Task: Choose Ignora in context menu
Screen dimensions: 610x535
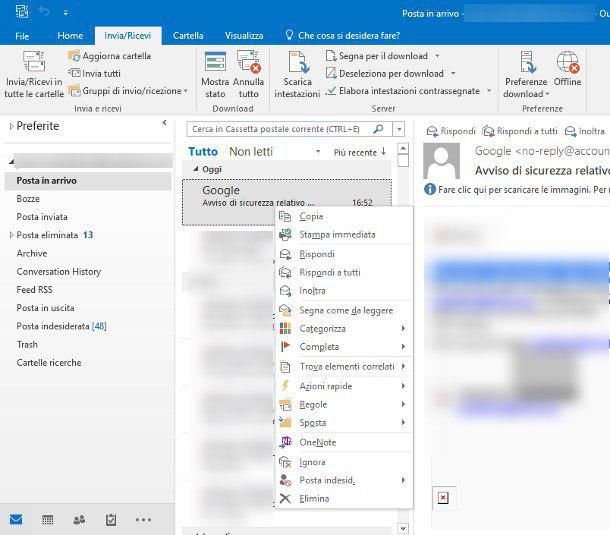Action: pyautogui.click(x=344, y=462)
